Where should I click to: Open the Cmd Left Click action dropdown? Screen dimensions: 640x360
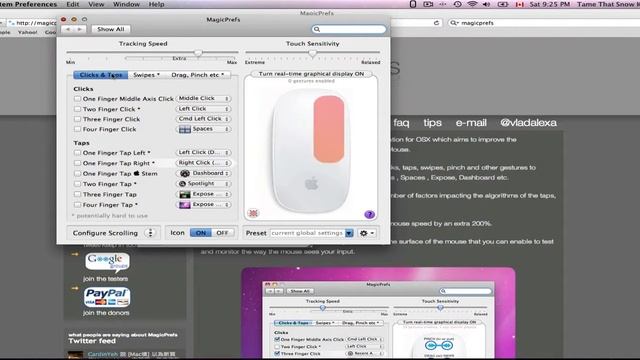pyautogui.click(x=204, y=119)
